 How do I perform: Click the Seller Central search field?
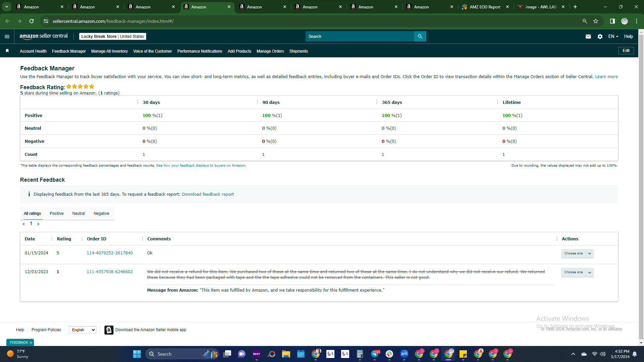(x=360, y=37)
